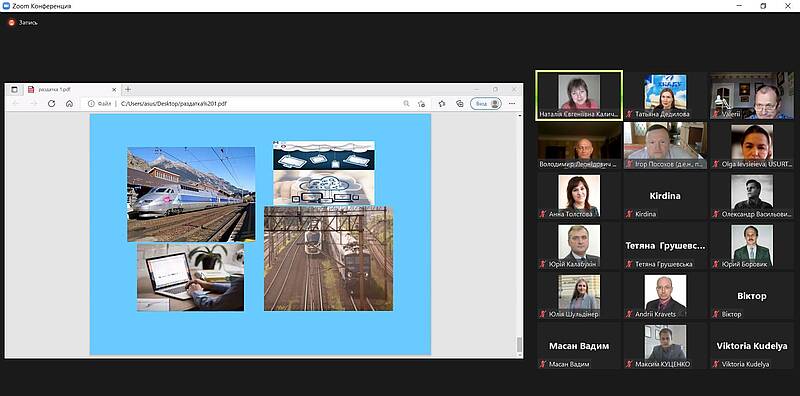The image size is (800, 396).
Task: Open the profile sign-in button
Action: 486,104
